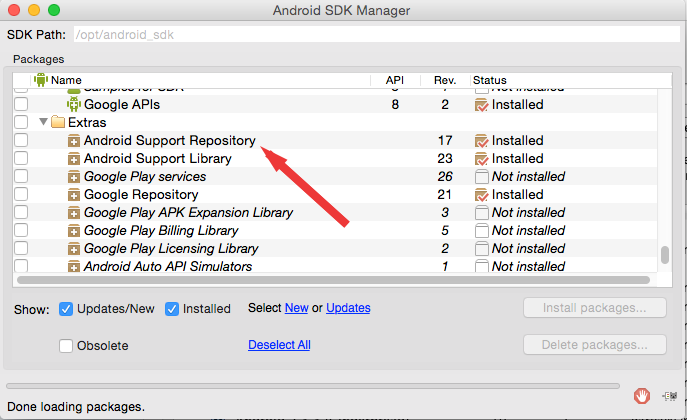Click the SDK Path field

[x=377, y=34]
